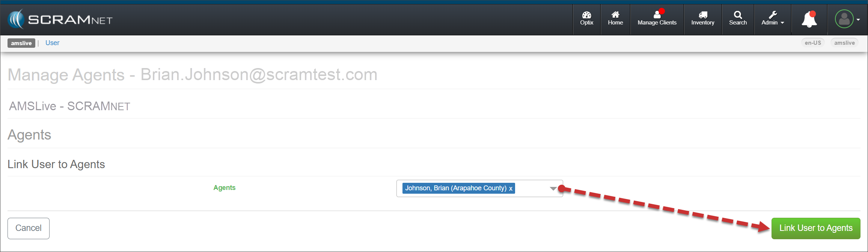Screen dimensions: 868x252
Task: Click the SCRAMNET logo
Action: tap(60, 19)
